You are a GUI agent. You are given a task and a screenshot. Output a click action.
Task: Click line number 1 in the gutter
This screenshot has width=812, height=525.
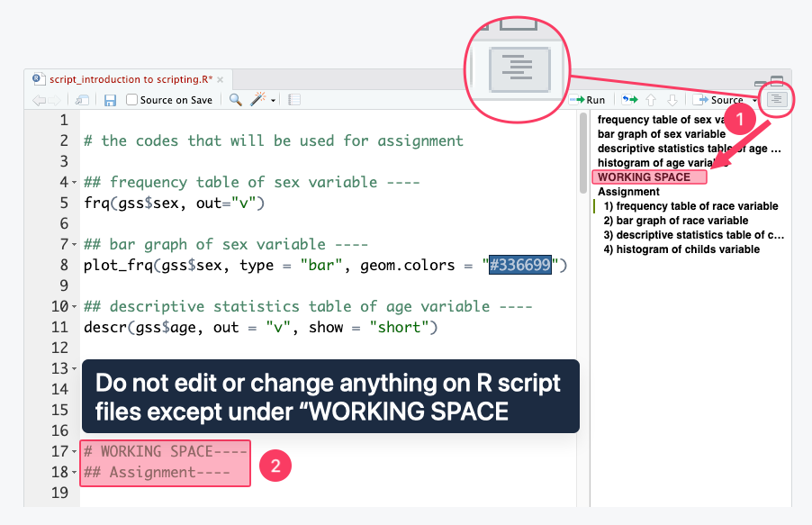point(64,121)
